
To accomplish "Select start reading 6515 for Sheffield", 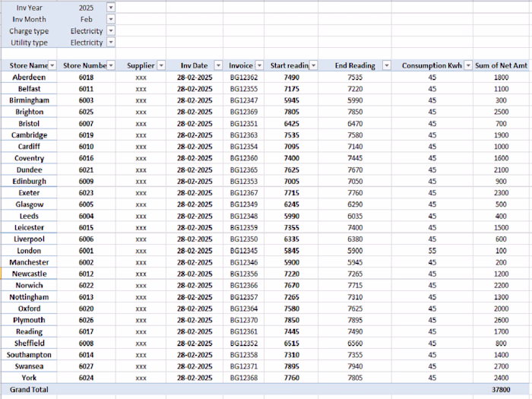I will (291, 343).
